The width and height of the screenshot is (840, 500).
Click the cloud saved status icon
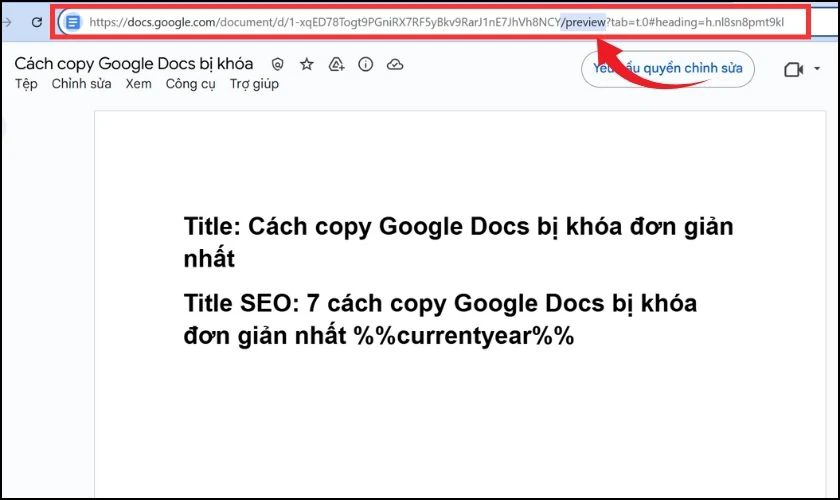pos(395,64)
